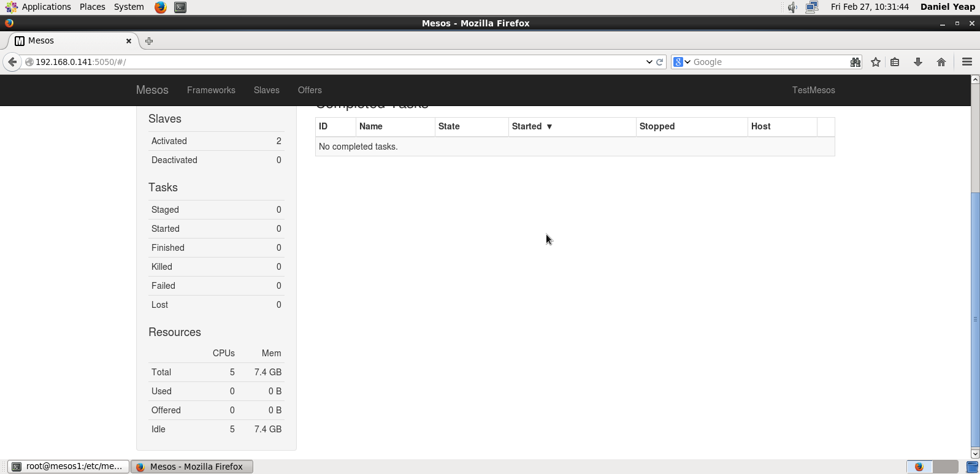The width and height of the screenshot is (980, 474).
Task: Select the Activated slaves row
Action: 216,141
